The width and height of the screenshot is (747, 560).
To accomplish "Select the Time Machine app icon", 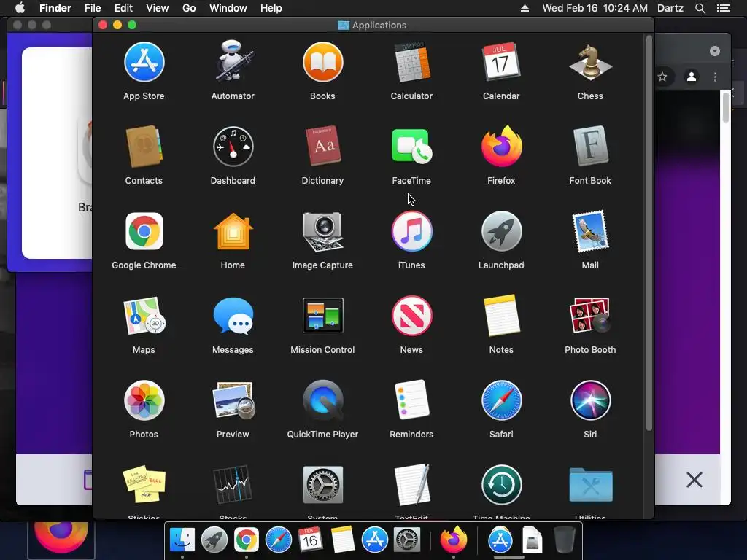I will point(501,485).
